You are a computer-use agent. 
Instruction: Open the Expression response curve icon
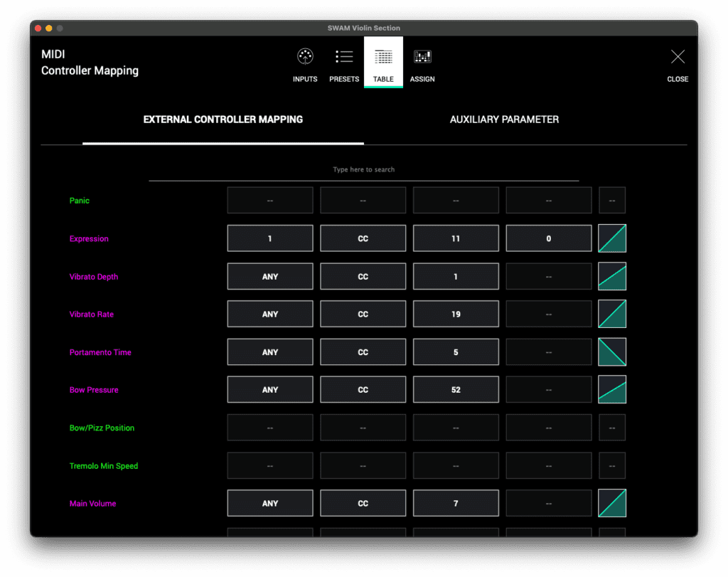611,238
